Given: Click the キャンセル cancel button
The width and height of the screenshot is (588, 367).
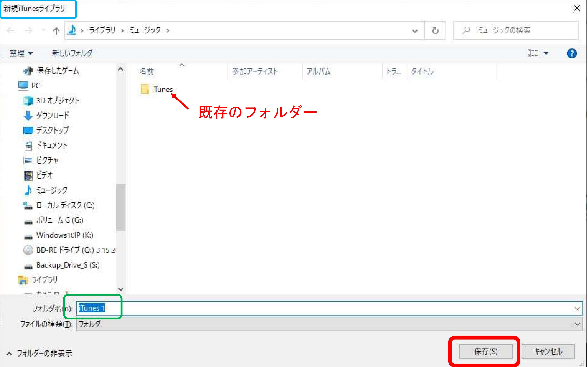Looking at the screenshot, I should coord(548,351).
